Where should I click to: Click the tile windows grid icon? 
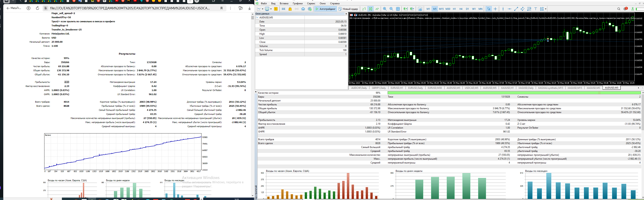click(398, 9)
